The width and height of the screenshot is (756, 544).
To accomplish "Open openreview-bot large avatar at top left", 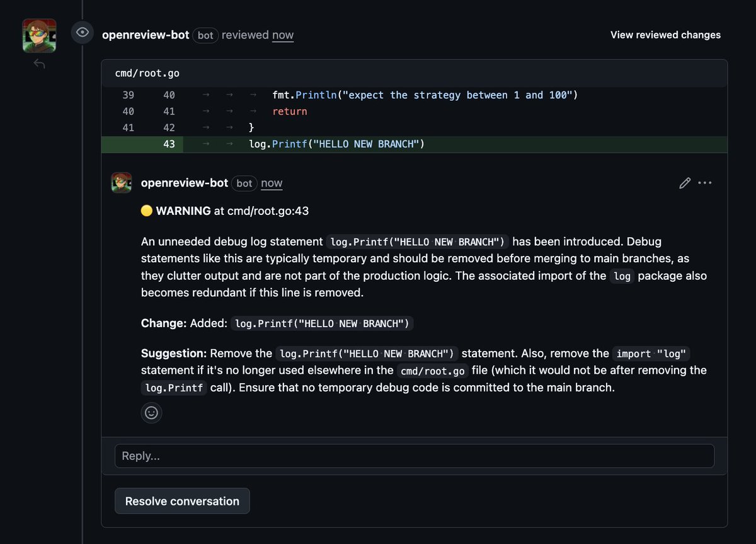I will click(x=40, y=35).
